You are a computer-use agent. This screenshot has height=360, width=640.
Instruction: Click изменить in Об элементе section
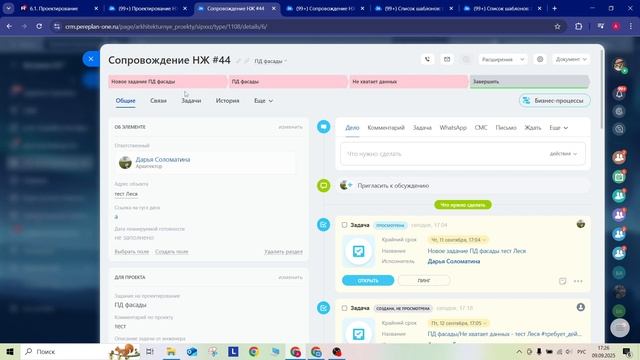pyautogui.click(x=290, y=127)
